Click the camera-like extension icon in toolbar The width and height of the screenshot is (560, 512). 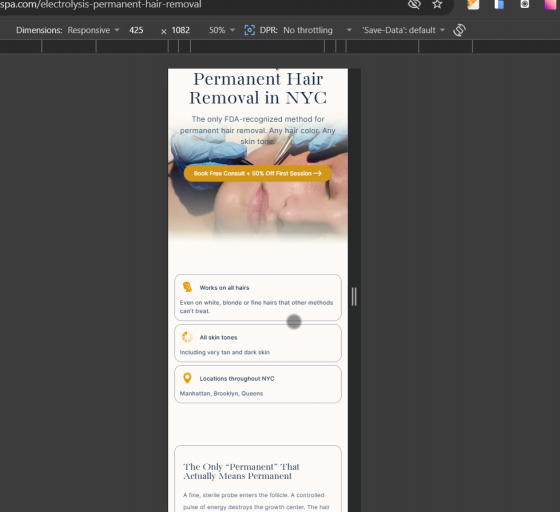coord(525,4)
